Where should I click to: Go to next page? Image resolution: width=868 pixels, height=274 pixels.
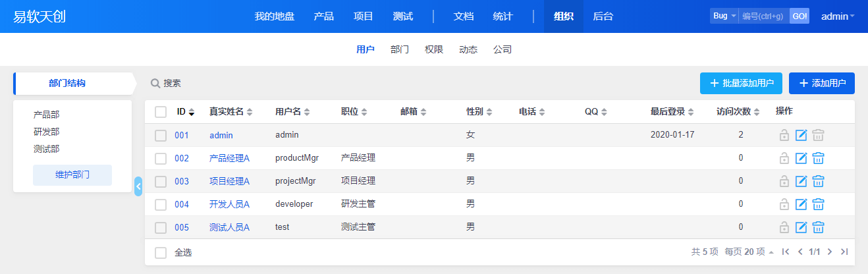coord(829,252)
